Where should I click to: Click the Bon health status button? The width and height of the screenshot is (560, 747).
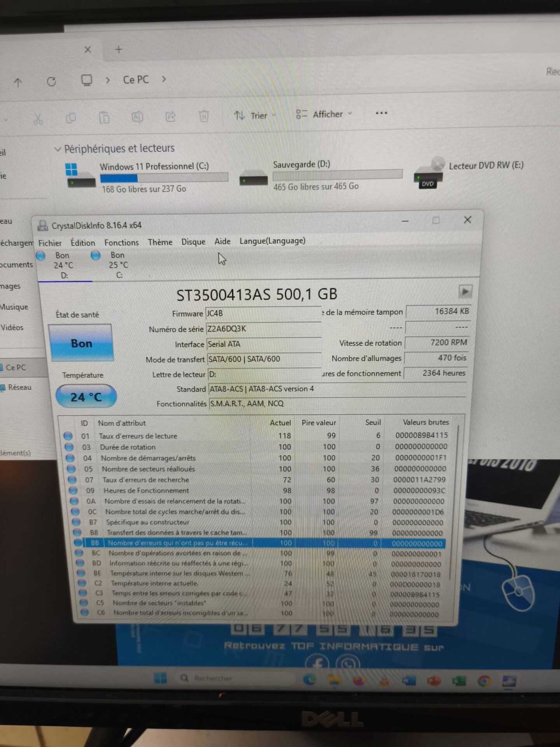pyautogui.click(x=81, y=343)
